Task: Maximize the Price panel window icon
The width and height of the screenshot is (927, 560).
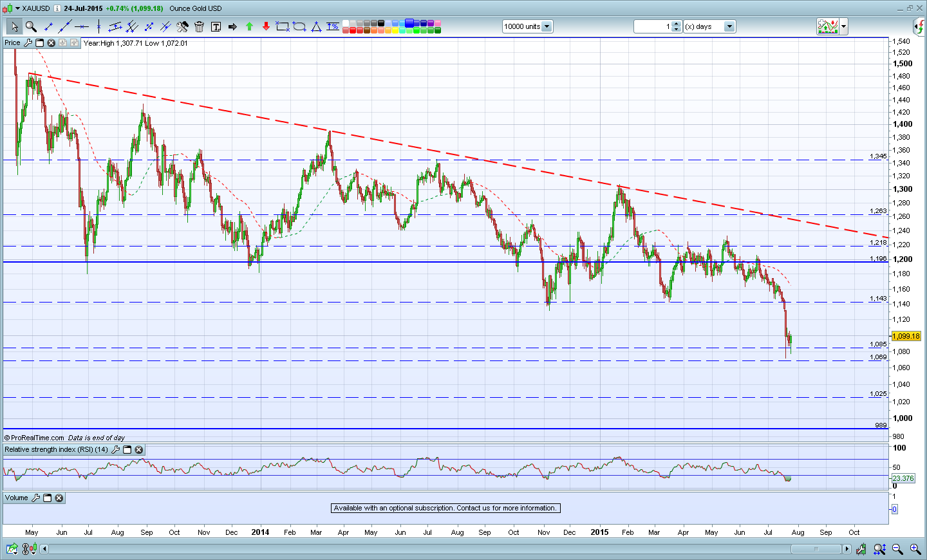Action: pos(39,43)
